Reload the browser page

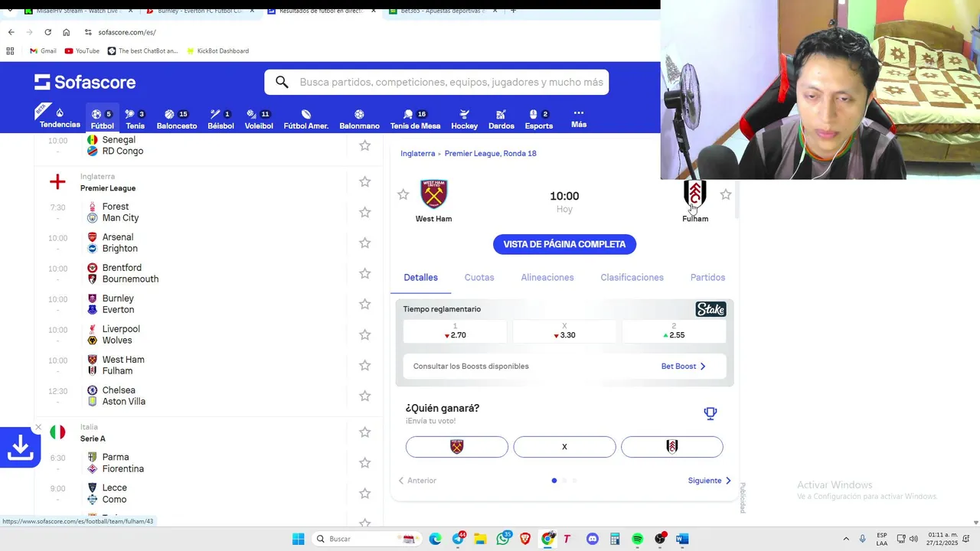tap(47, 32)
